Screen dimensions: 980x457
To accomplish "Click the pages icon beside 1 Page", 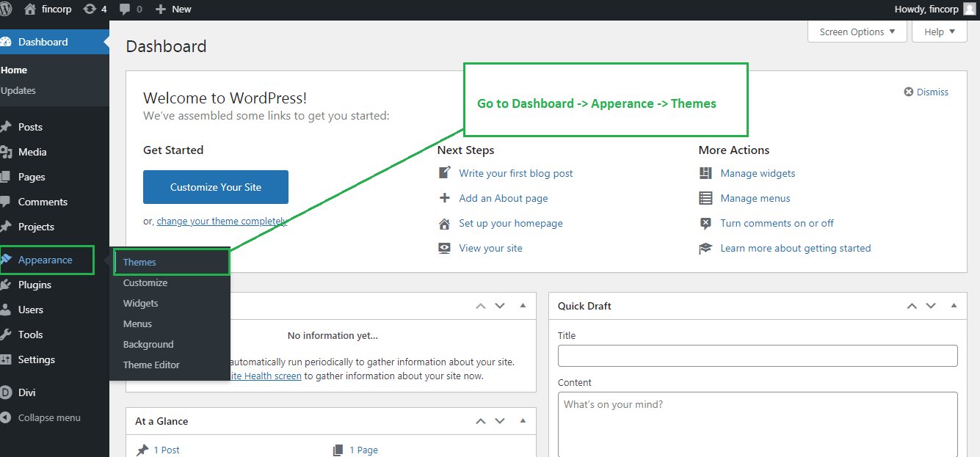I will (338, 450).
